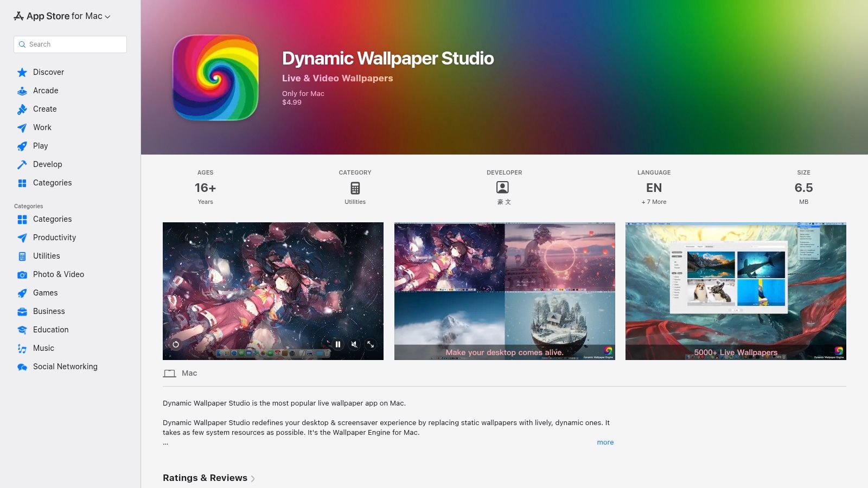Click the 6.5 MB size value
The image size is (868, 488).
point(804,188)
